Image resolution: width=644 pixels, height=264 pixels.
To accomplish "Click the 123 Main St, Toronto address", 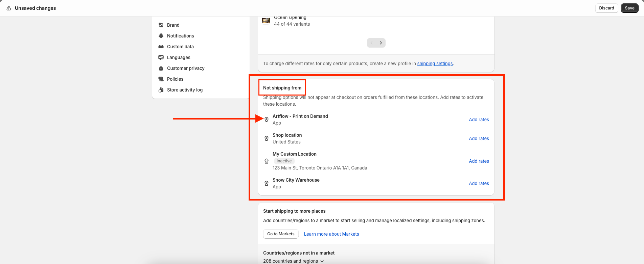I will [x=320, y=168].
